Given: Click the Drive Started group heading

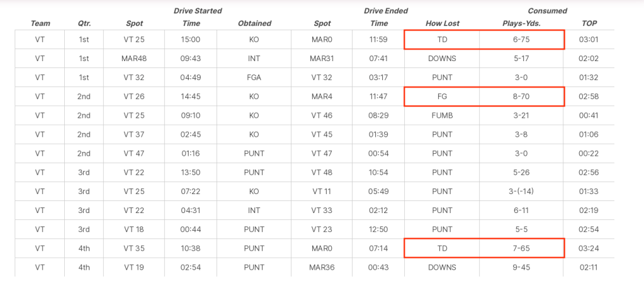Looking at the screenshot, I should coord(198,11).
